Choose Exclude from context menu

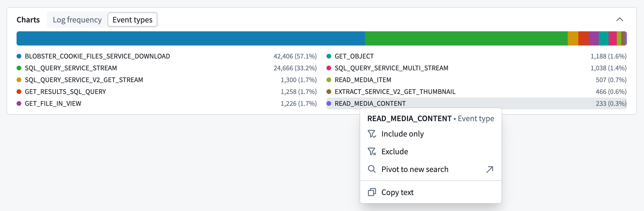click(x=431, y=152)
